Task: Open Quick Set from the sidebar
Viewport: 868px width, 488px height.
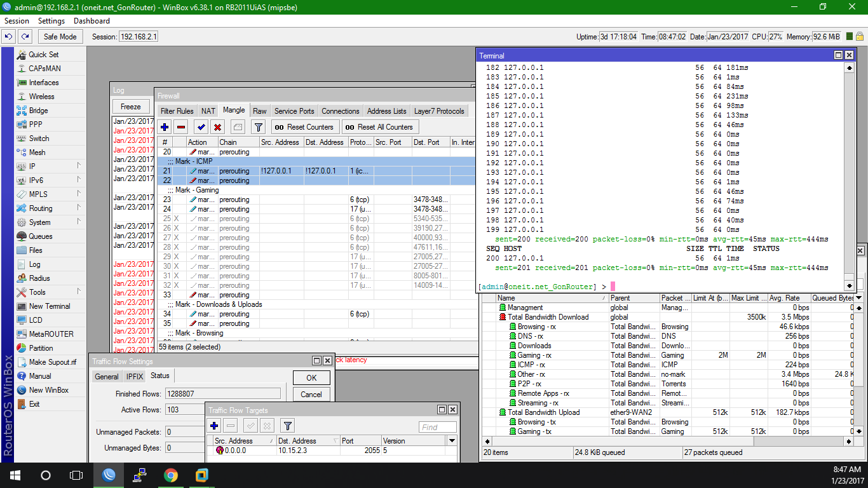Action: coord(43,55)
